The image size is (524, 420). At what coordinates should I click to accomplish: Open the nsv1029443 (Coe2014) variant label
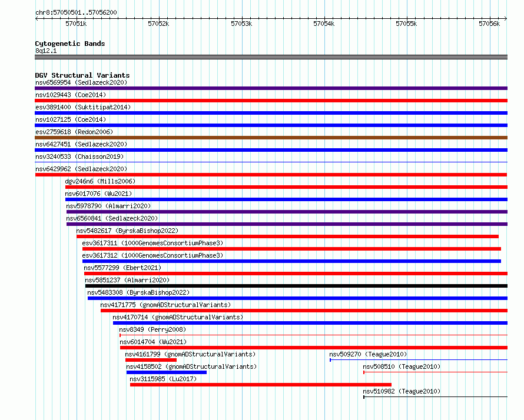[x=71, y=95]
